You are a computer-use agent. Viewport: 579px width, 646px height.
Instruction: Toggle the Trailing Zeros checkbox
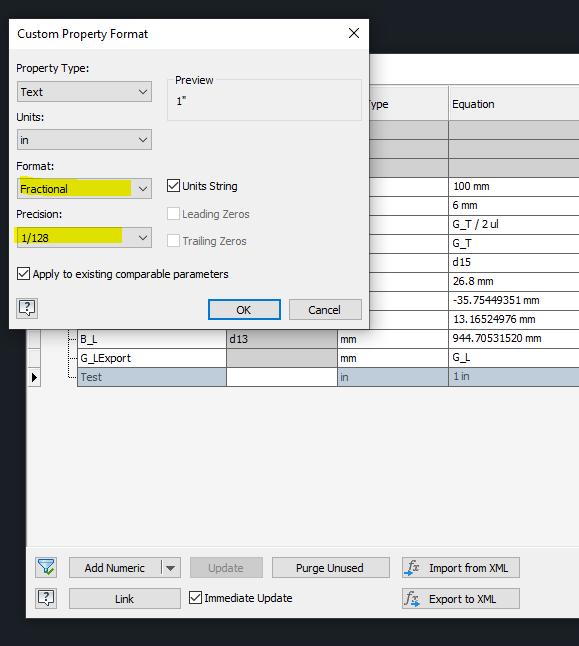click(x=173, y=241)
